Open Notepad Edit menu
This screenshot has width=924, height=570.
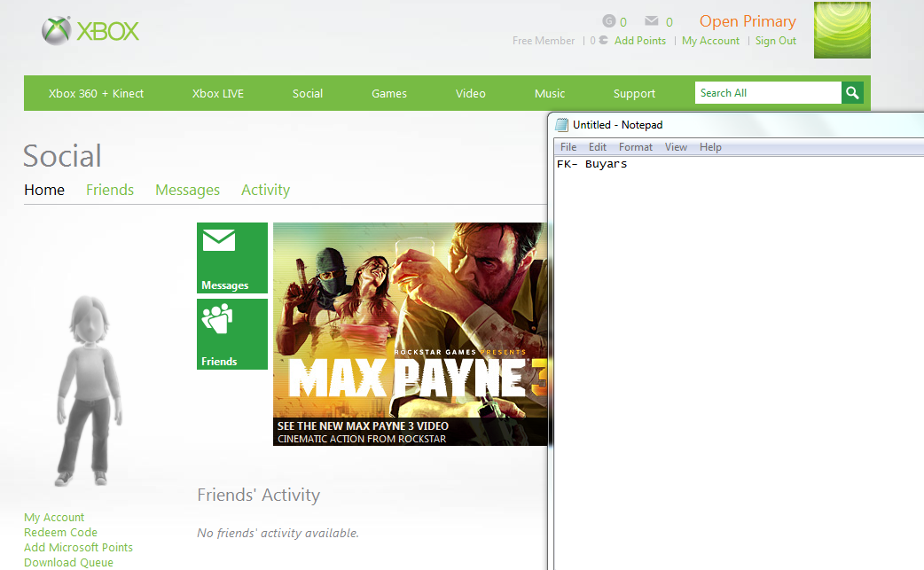(x=597, y=146)
